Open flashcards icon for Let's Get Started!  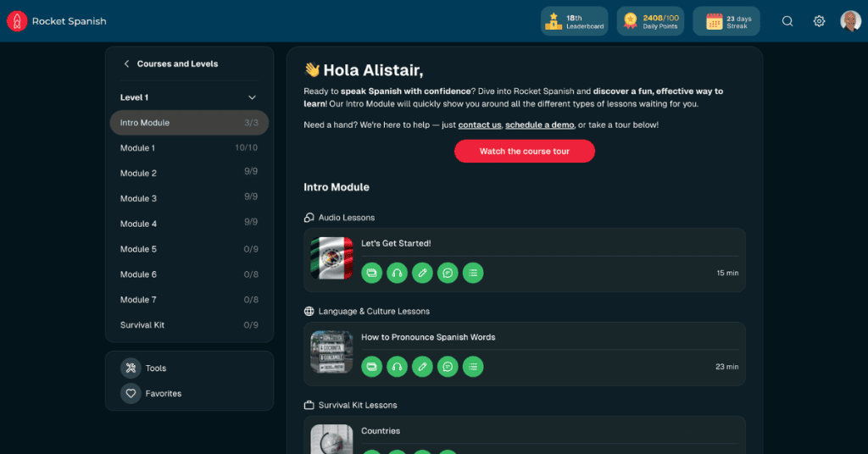pos(371,273)
